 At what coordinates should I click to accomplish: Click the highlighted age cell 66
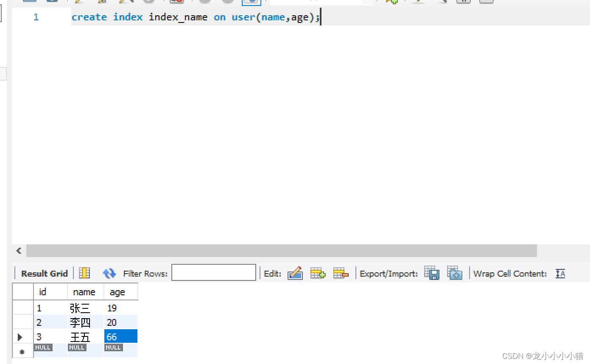click(x=121, y=336)
